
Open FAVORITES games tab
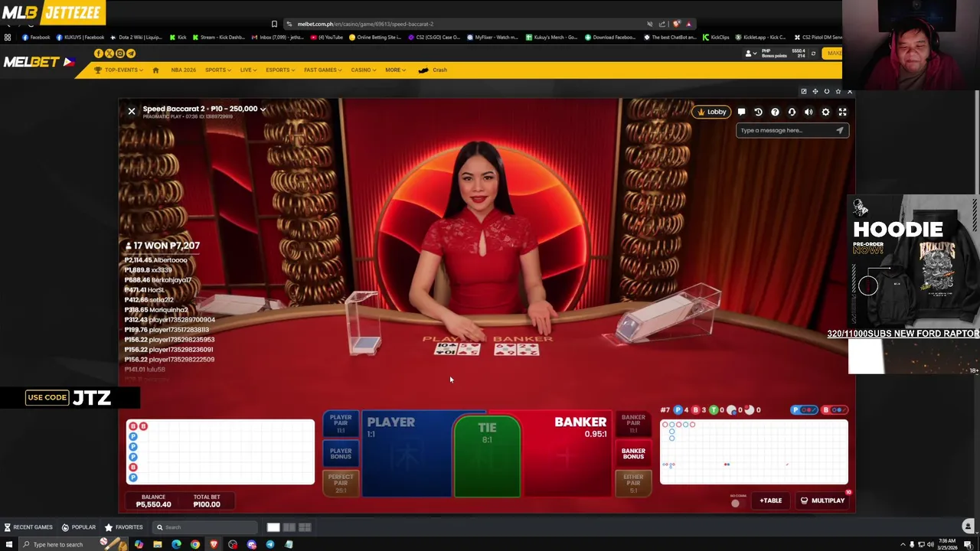point(124,527)
